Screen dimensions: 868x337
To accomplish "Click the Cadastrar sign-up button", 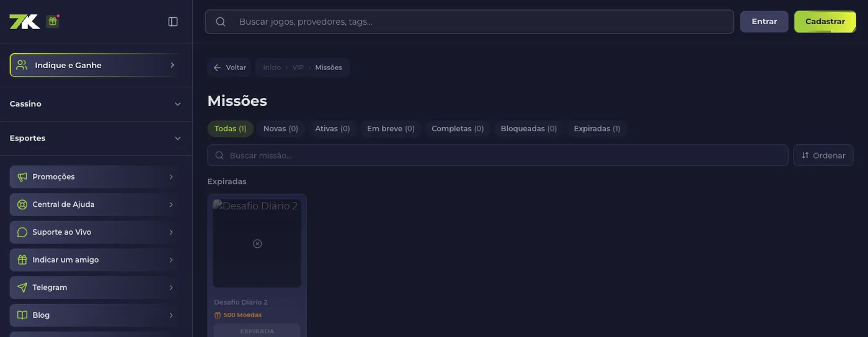I will tap(825, 22).
